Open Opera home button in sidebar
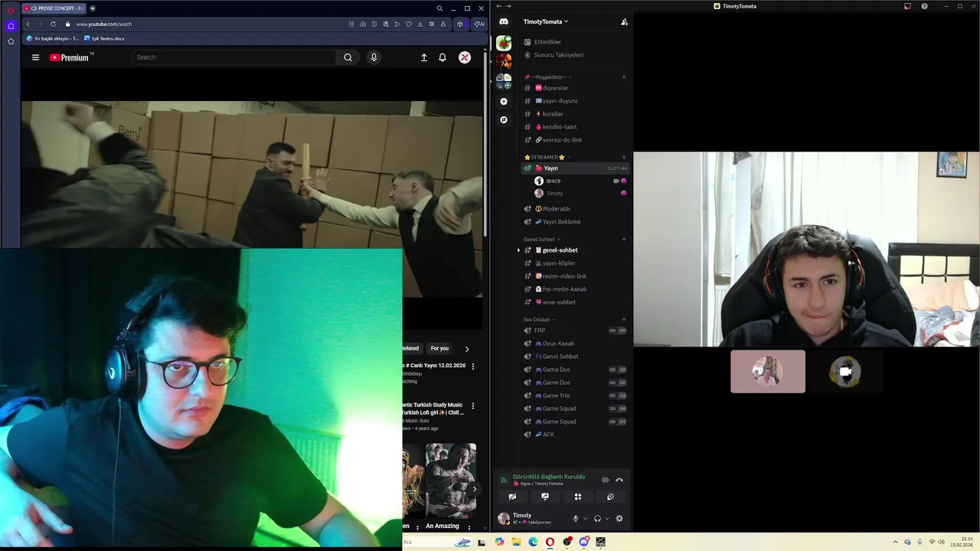The width and height of the screenshot is (980, 551). coord(11,25)
